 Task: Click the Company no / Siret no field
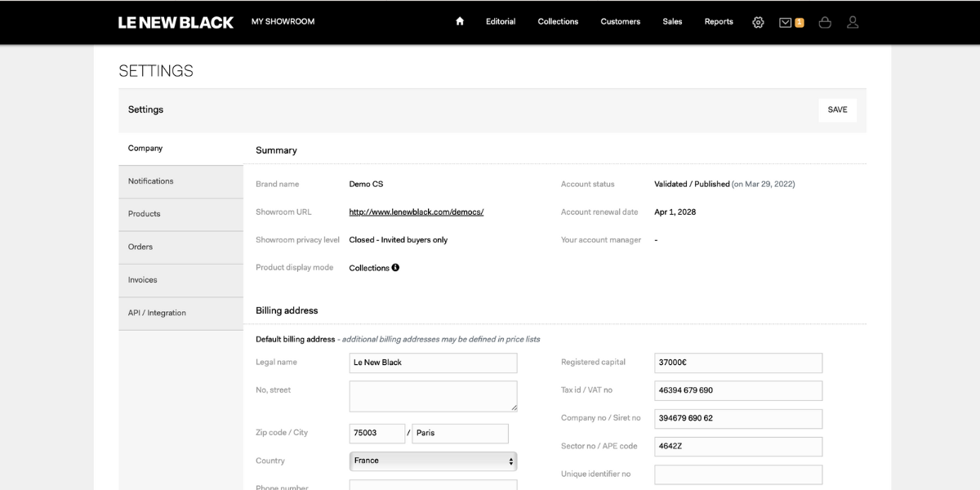tap(738, 418)
